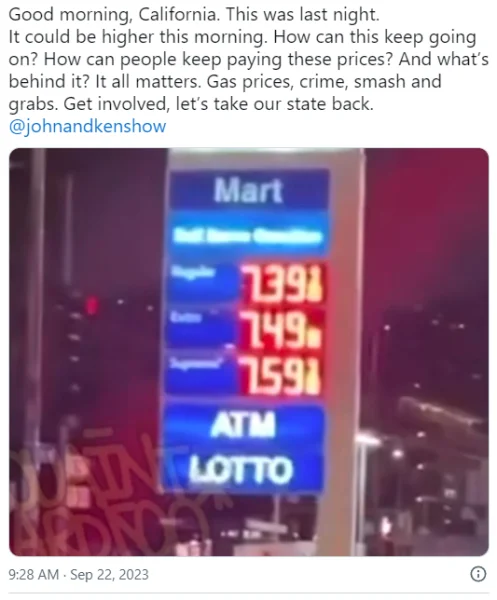The width and height of the screenshot is (497, 600).
Task: Open the 9:28 AM timestamp link
Action: [33, 574]
